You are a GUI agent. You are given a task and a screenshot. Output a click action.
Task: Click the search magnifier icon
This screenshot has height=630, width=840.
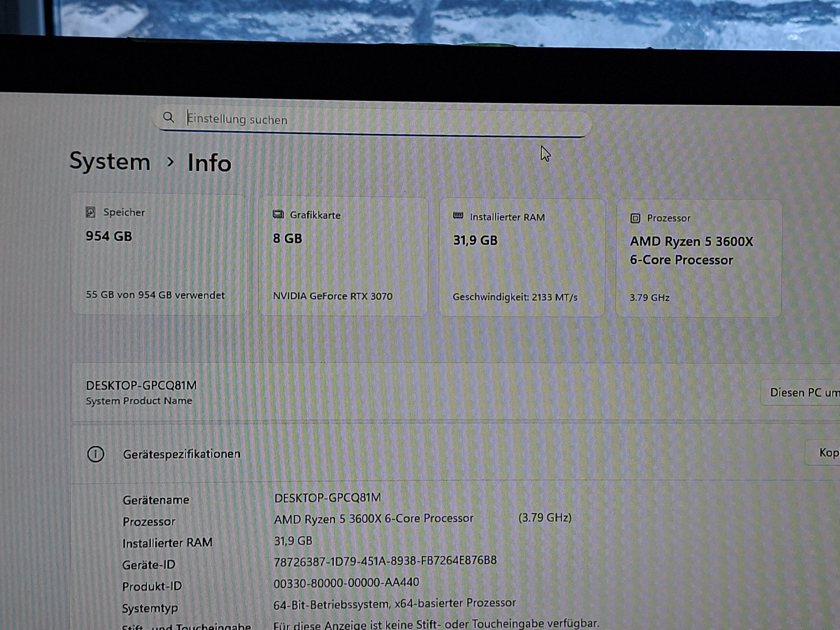coord(168,117)
